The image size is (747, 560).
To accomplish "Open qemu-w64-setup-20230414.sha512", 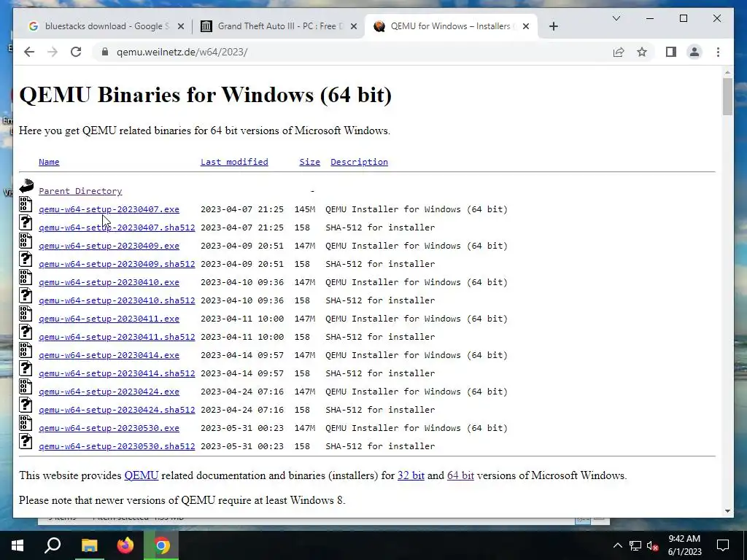I will (117, 373).
